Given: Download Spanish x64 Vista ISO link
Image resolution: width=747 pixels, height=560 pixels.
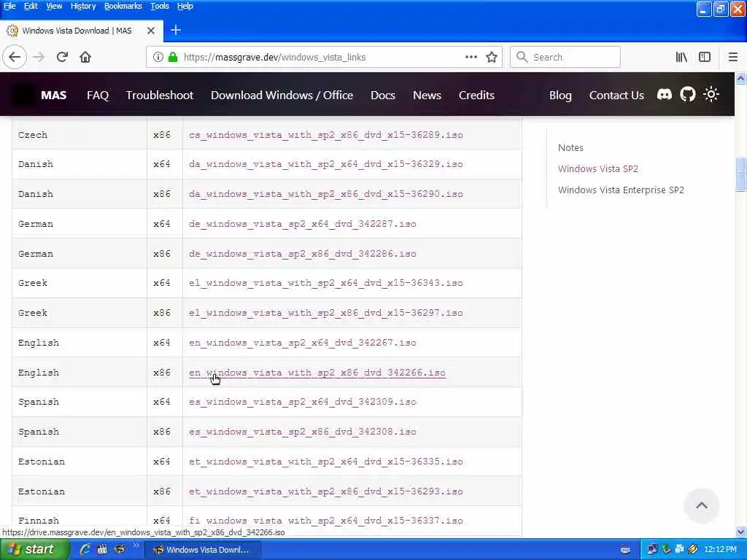Looking at the screenshot, I should pos(303,402).
